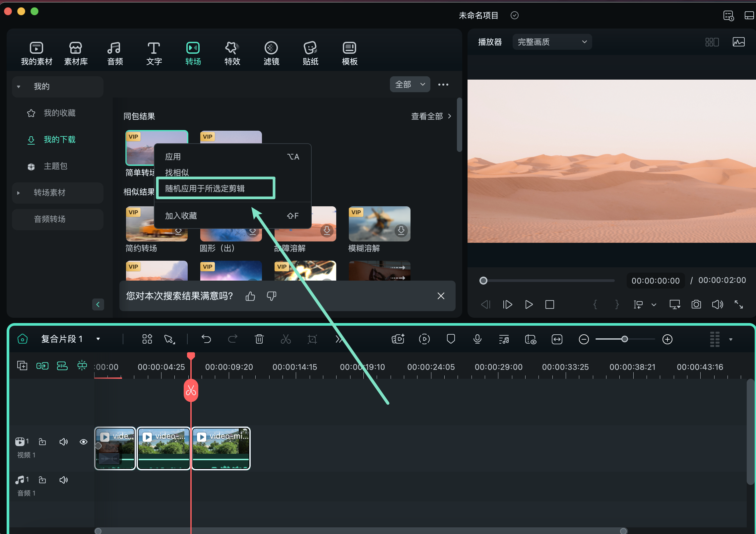Click the snapshot camera icon in player
Viewport: 756px width, 534px height.
(696, 304)
